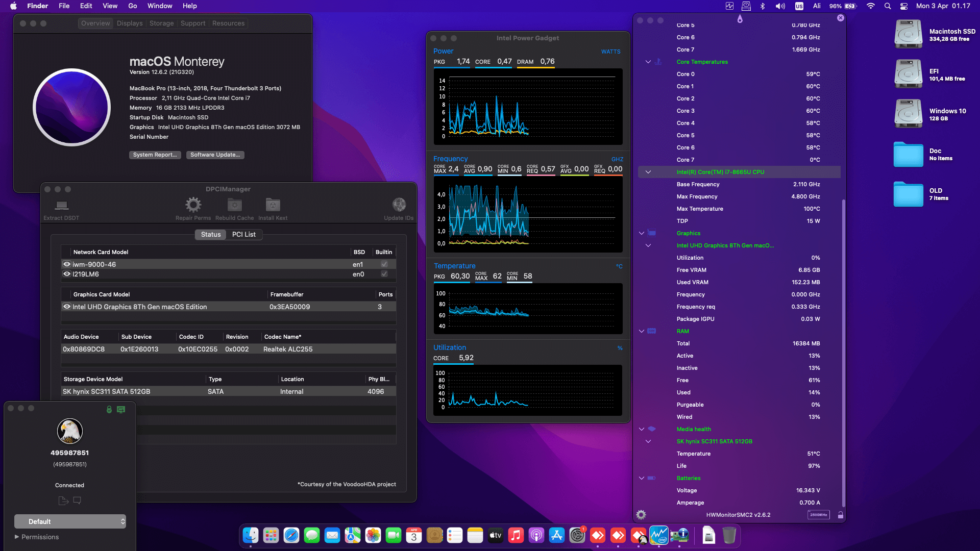Run Repair Perms in DPCIManager
The width and height of the screenshot is (980, 551).
(193, 204)
